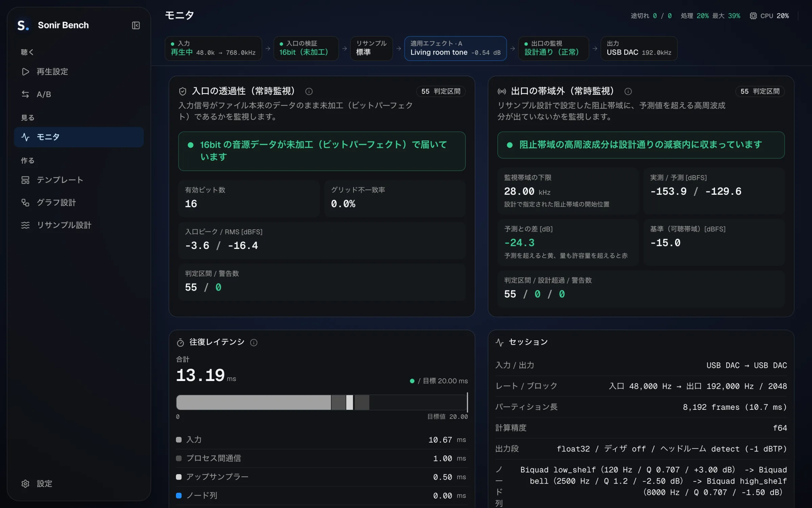Click the 阻止帯域 green status banner
Image resolution: width=812 pixels, height=508 pixels.
(641, 145)
